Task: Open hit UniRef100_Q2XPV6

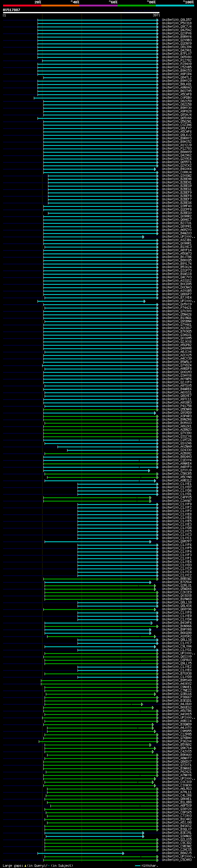Action: coord(176,33)
